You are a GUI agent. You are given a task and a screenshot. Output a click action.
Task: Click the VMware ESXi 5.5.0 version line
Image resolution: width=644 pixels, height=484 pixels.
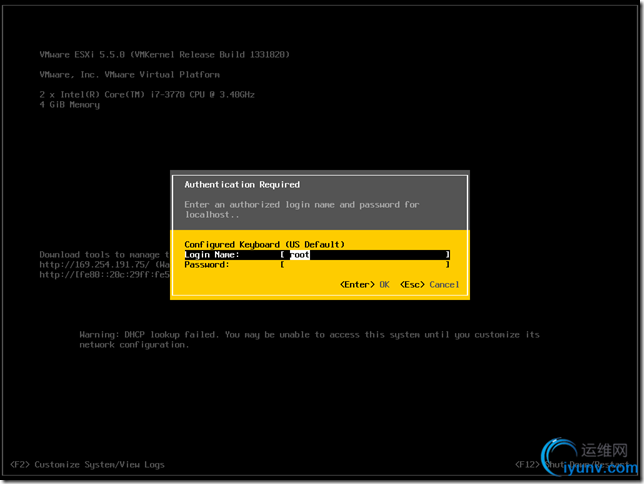pos(164,55)
